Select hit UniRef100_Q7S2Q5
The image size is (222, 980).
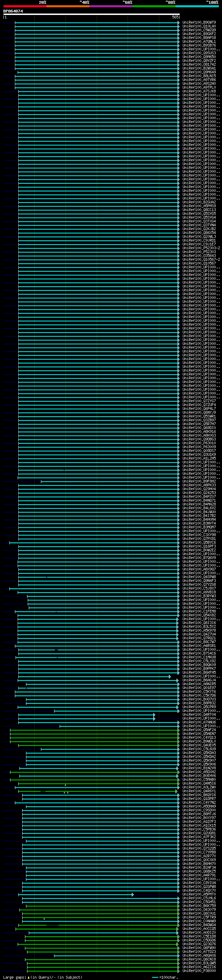pyautogui.click(x=199, y=849)
